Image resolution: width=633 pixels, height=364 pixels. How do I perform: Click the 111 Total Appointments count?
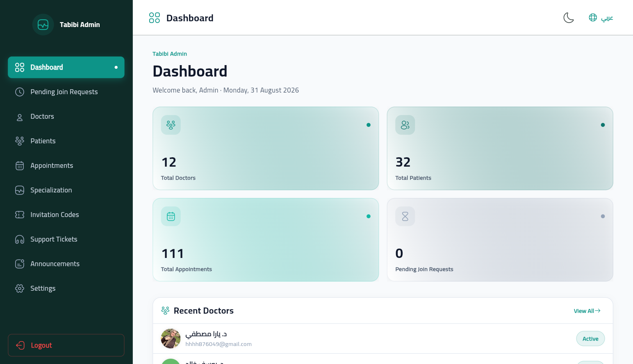(173, 253)
